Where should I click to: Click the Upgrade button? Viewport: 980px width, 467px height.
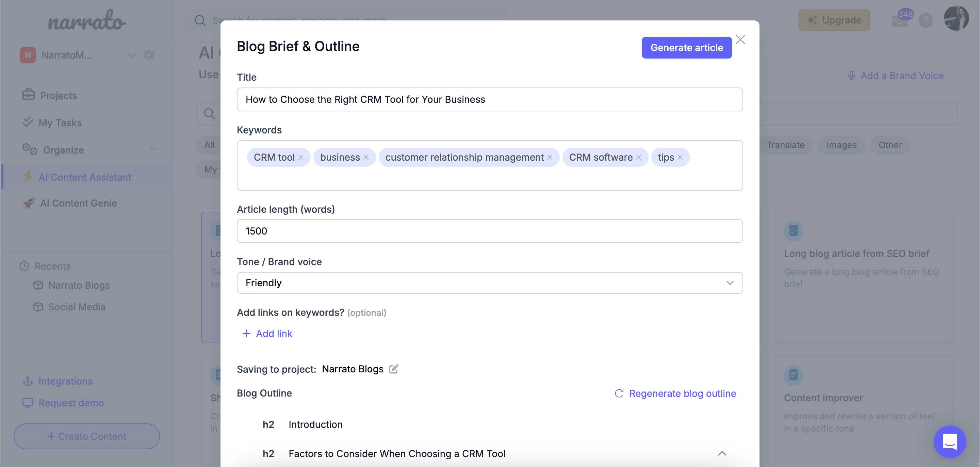coord(834,20)
